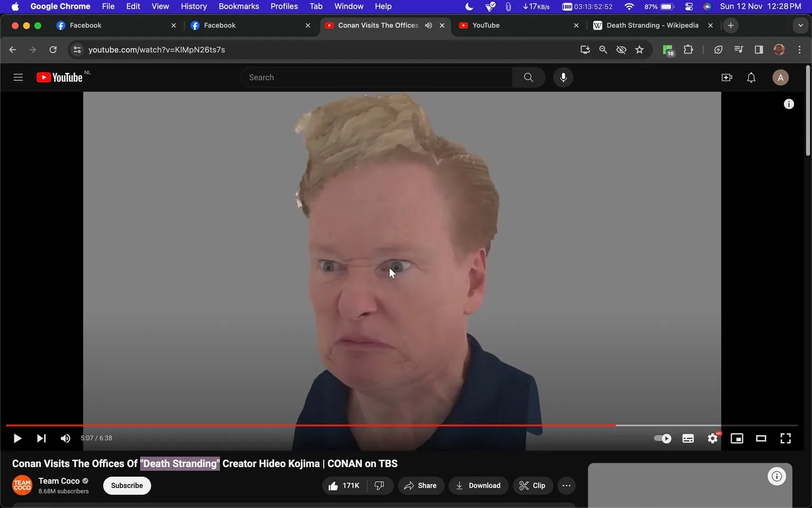Open more actions with the three-dots menu
Viewport: 812px width, 508px height.
coord(566,485)
